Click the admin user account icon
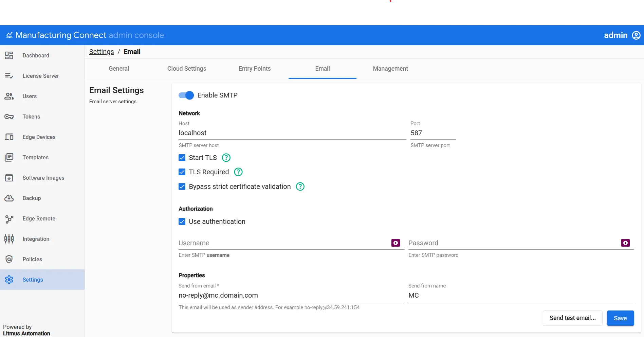The image size is (644, 337). click(636, 35)
